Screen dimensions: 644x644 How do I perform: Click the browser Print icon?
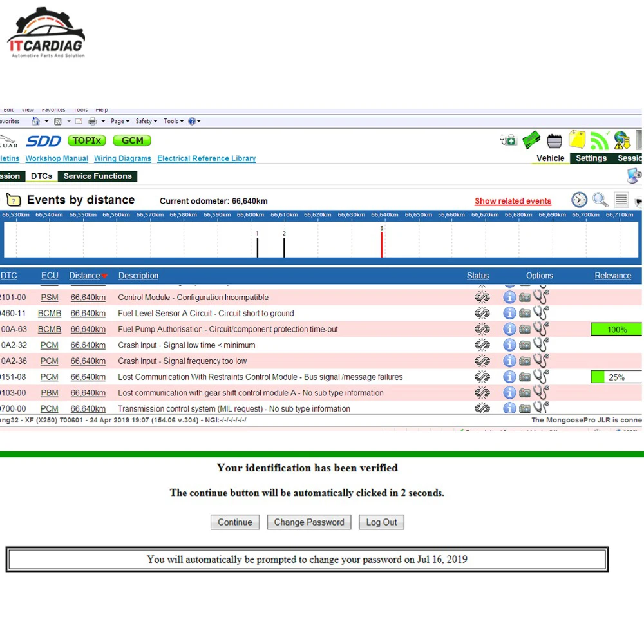(93, 121)
